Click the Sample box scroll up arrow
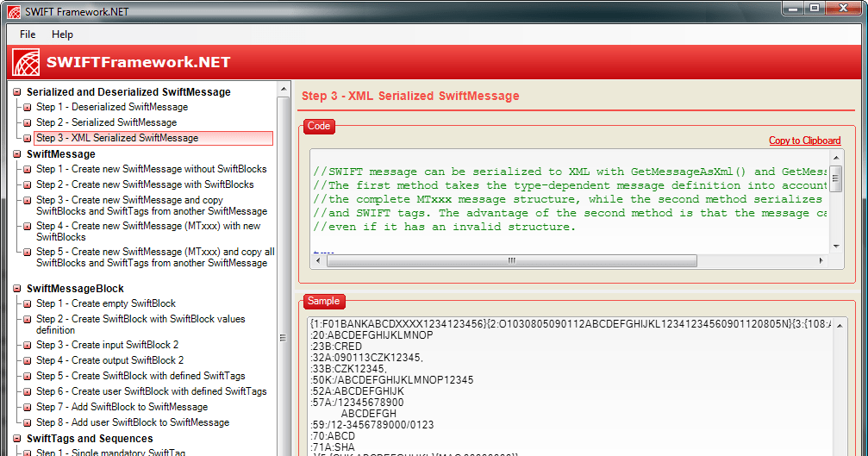Viewport: 868px width, 456px height. click(x=840, y=326)
